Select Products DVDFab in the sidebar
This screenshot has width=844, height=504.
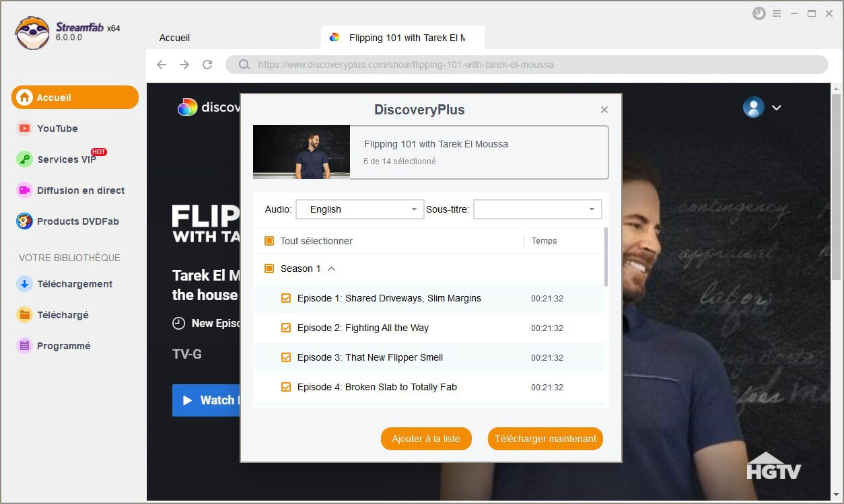(78, 221)
